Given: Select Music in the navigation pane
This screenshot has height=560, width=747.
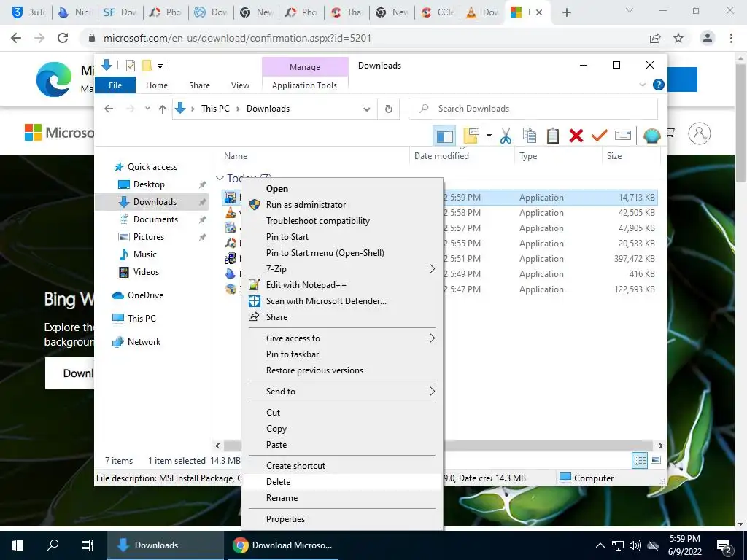Looking at the screenshot, I should point(145,254).
